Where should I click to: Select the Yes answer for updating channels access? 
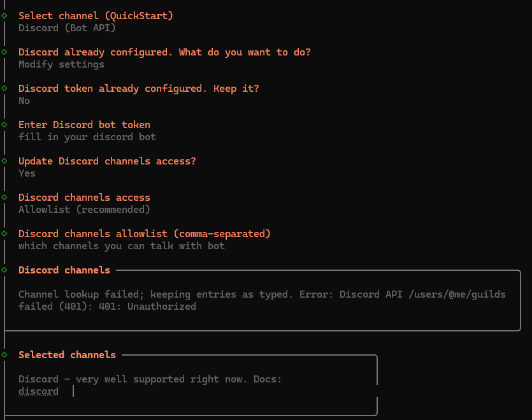(27, 173)
